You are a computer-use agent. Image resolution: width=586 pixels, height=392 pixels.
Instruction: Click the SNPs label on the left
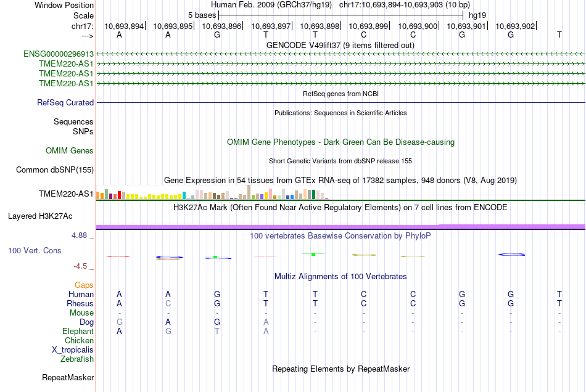[83, 131]
